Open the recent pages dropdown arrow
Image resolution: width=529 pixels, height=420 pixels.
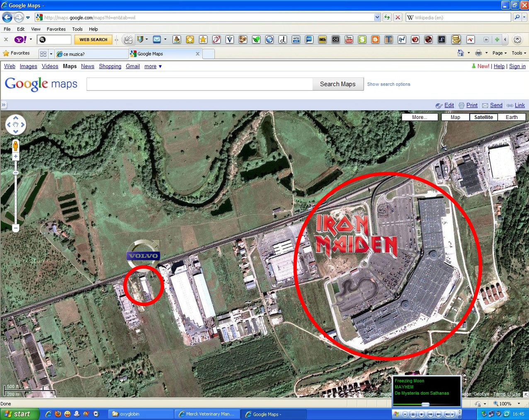point(28,17)
